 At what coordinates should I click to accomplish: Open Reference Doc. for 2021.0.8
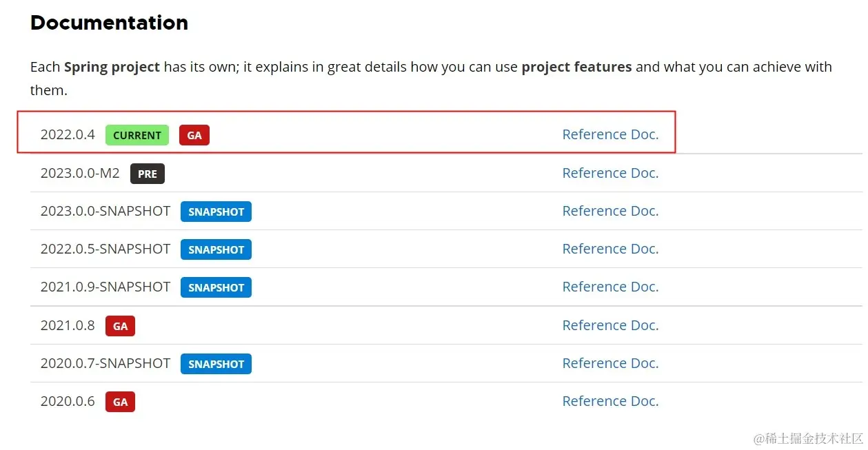(610, 325)
